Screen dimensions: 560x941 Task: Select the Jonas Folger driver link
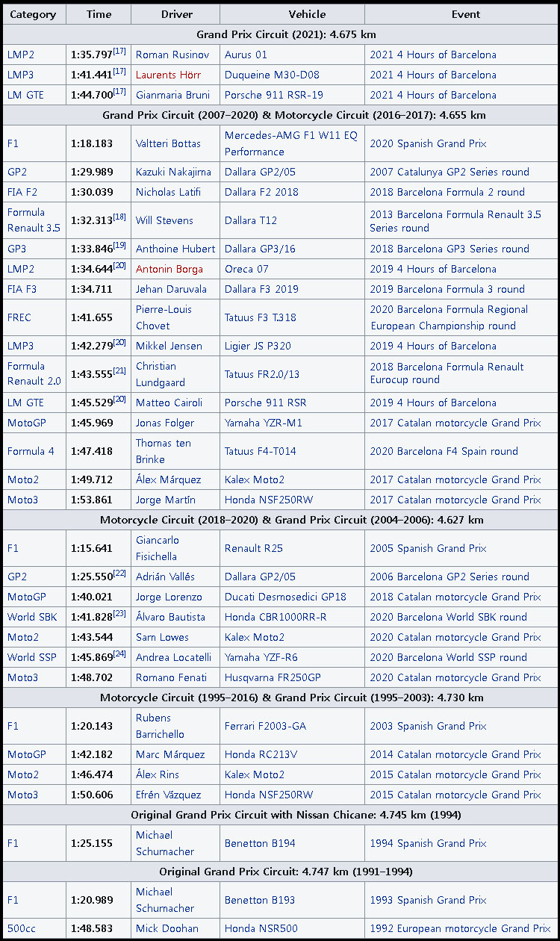coord(165,423)
